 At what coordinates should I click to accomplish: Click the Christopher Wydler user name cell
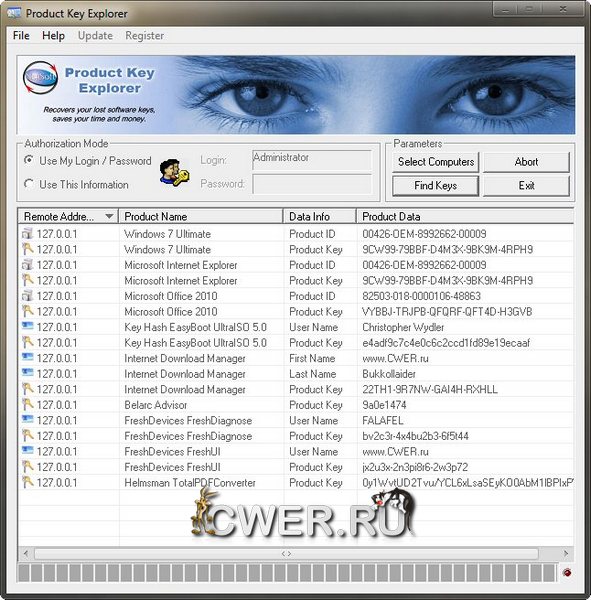tap(403, 327)
